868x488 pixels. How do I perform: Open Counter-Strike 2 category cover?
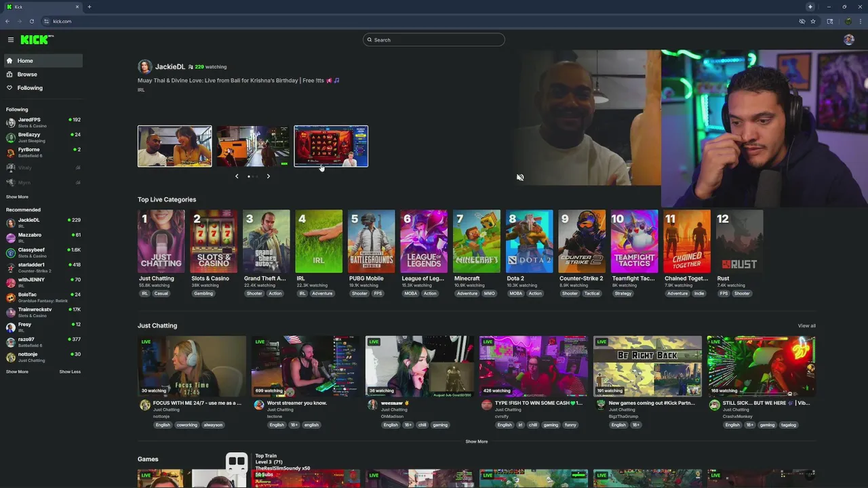point(582,241)
